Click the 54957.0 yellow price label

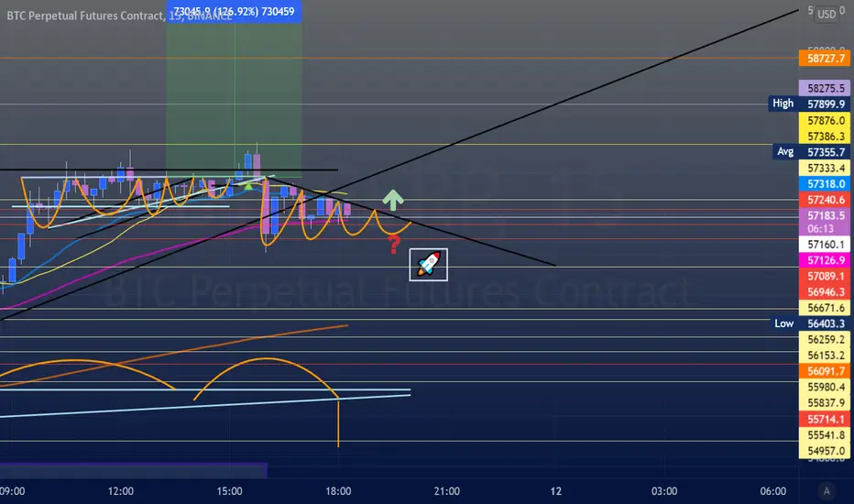click(x=825, y=451)
